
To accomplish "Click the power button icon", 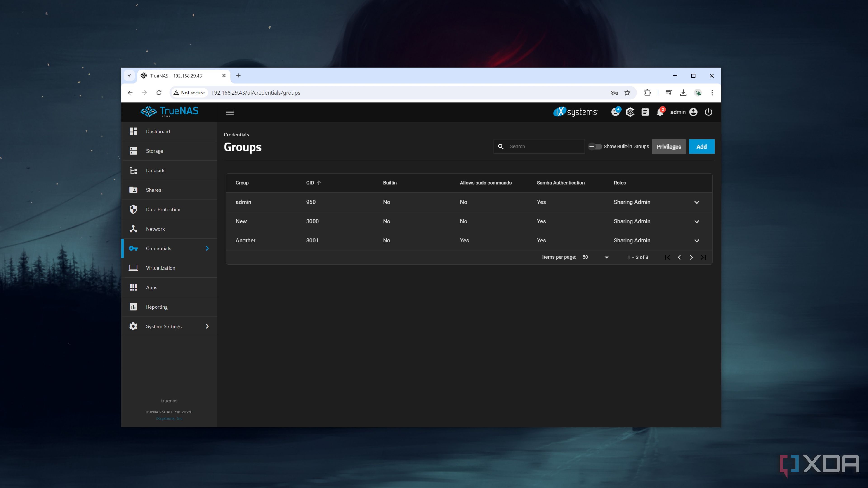I will pyautogui.click(x=708, y=112).
